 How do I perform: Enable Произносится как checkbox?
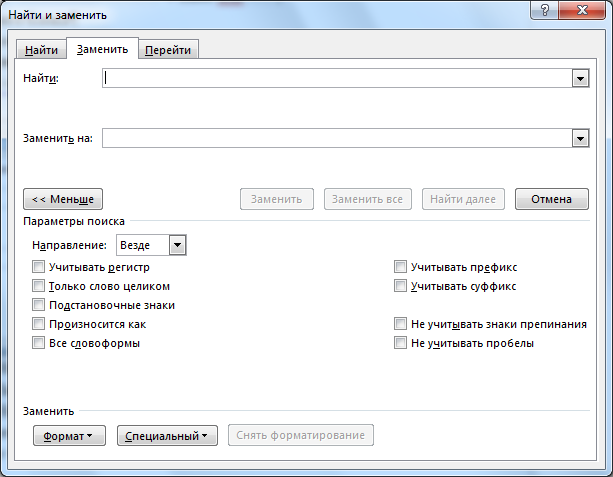coord(38,324)
